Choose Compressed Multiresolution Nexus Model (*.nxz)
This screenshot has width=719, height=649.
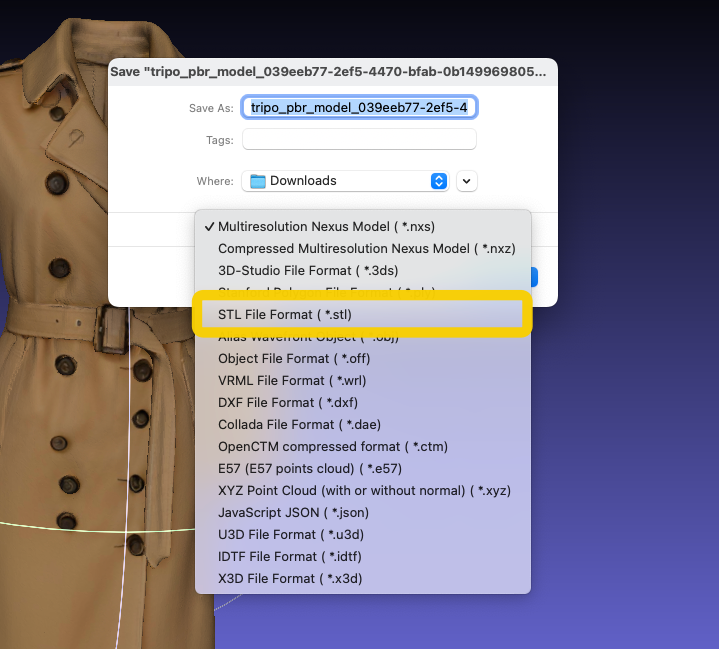(x=363, y=249)
